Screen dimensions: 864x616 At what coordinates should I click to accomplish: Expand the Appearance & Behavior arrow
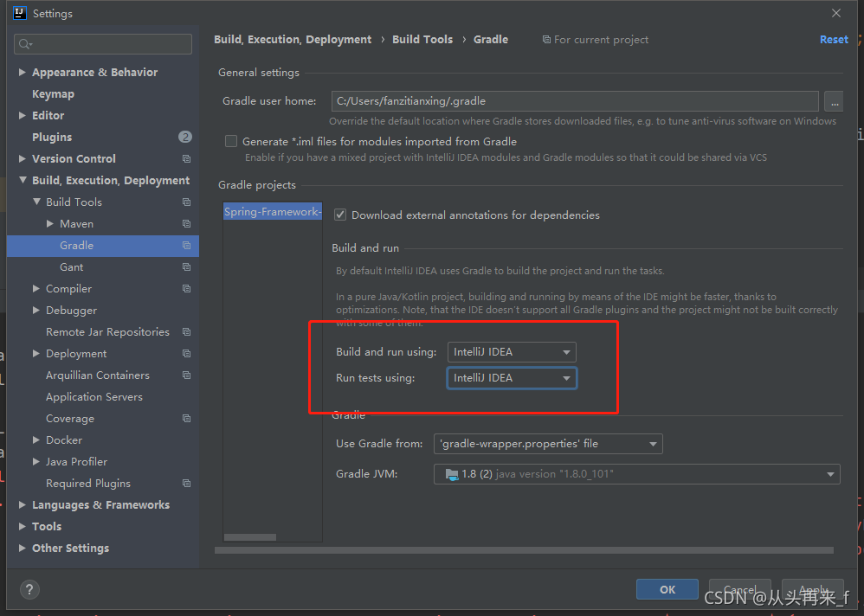[22, 72]
